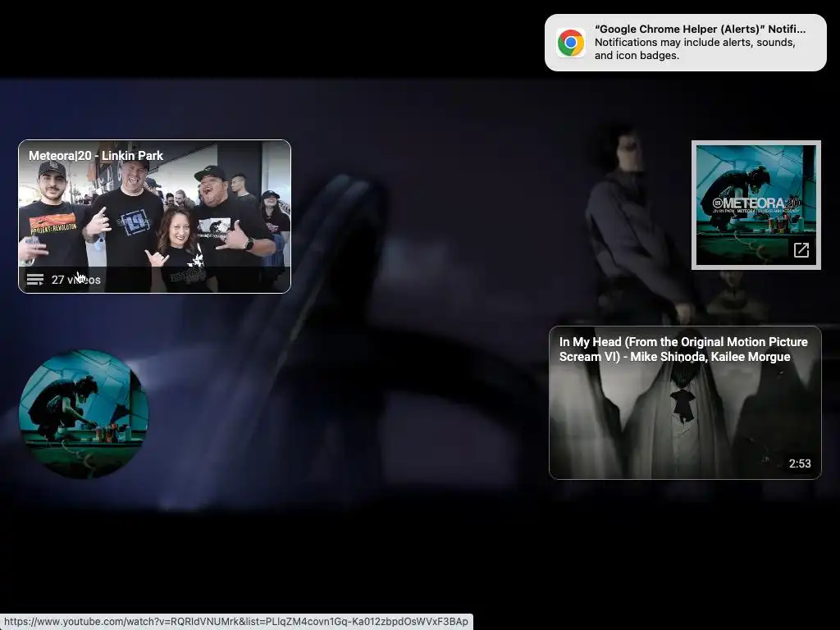Click the '27 videos' label
Image resolution: width=840 pixels, height=630 pixels.
[x=76, y=280]
